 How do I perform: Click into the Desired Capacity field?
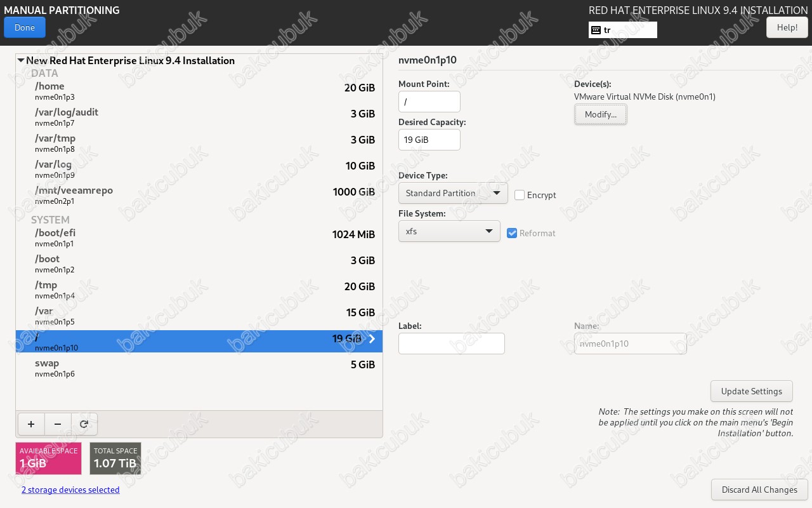[x=429, y=140]
